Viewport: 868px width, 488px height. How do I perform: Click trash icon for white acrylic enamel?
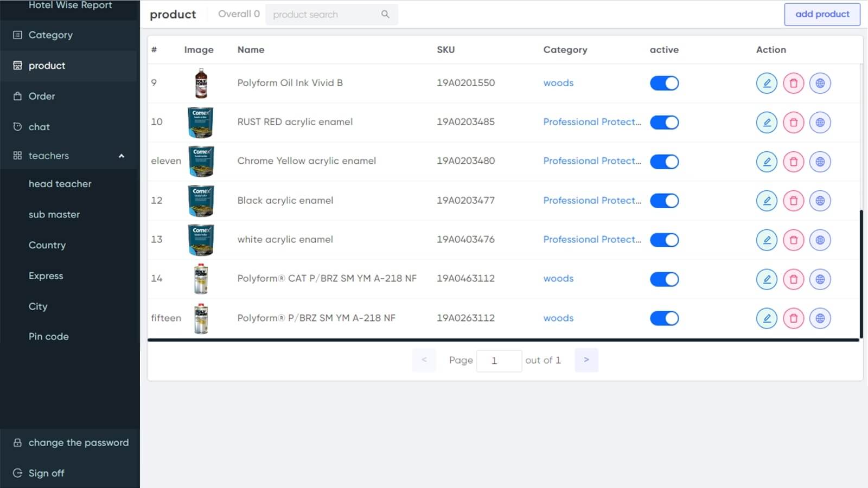(793, 240)
